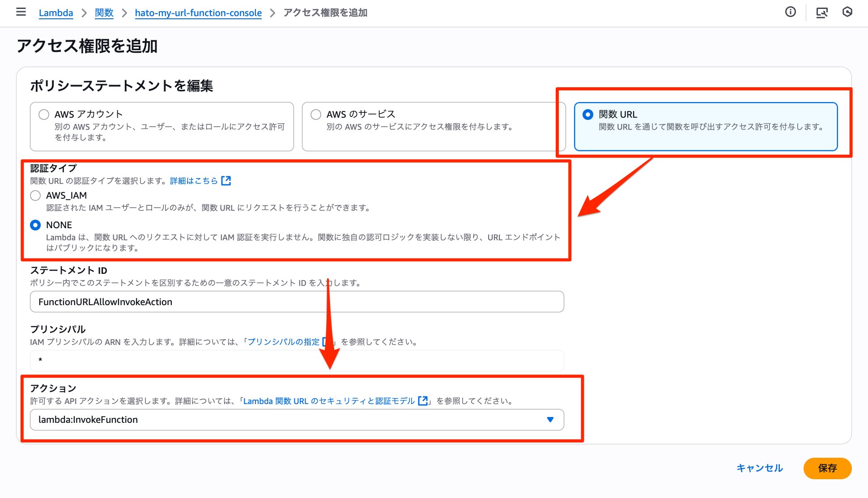Click the external link icon beside プリンシパルの指定
Viewport: 868px width, 498px height.
click(x=326, y=341)
